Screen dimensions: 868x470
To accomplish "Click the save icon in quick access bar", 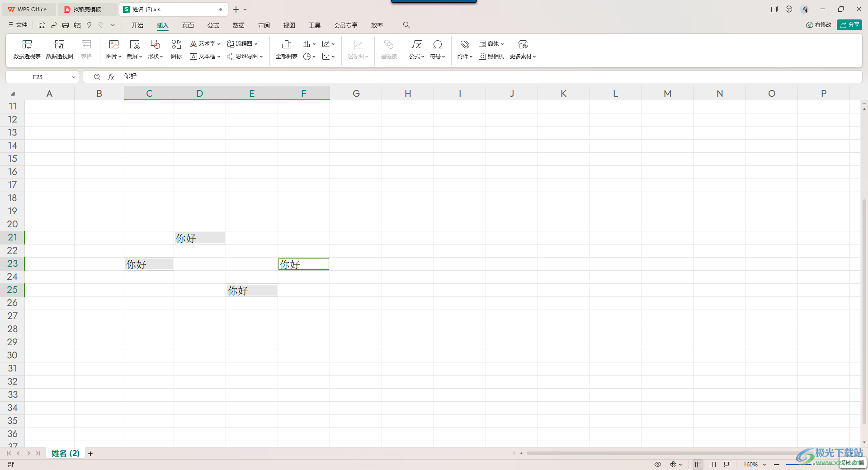I will [42, 25].
